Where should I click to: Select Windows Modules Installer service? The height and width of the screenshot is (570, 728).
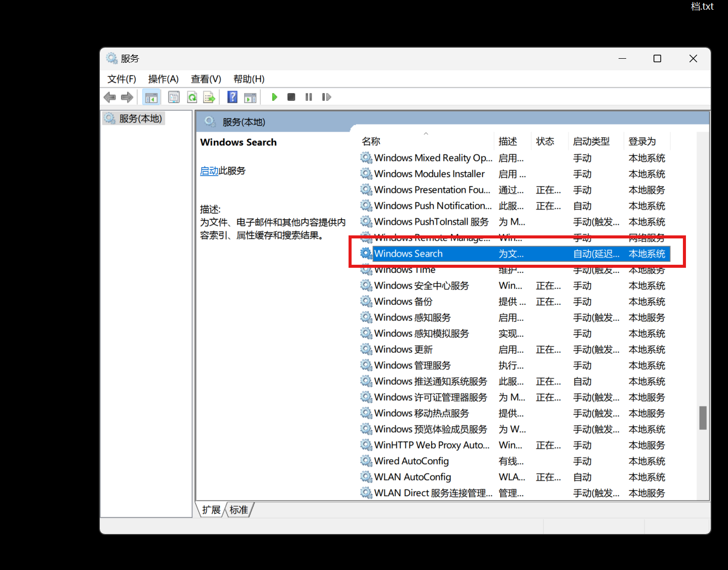point(514,174)
